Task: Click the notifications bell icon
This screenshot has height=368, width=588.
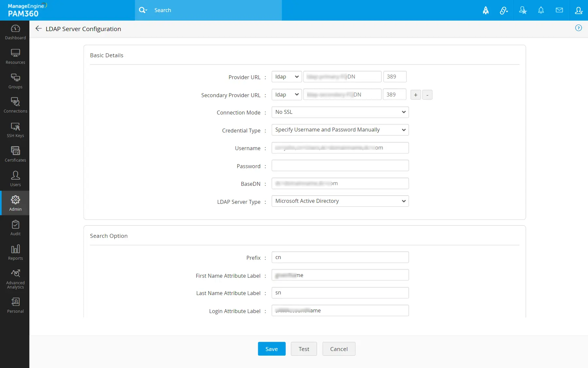Action: pos(541,10)
